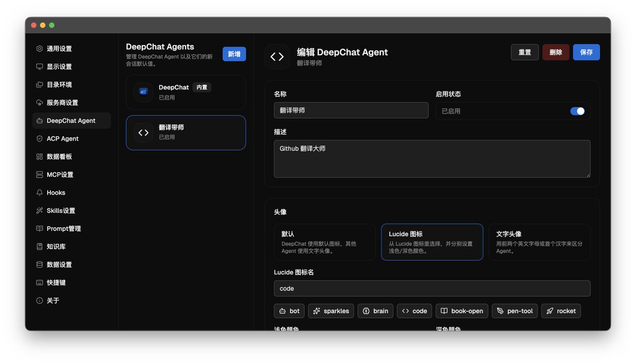The width and height of the screenshot is (636, 364).
Task: Click the 通用设置 gear icon
Action: (x=39, y=49)
